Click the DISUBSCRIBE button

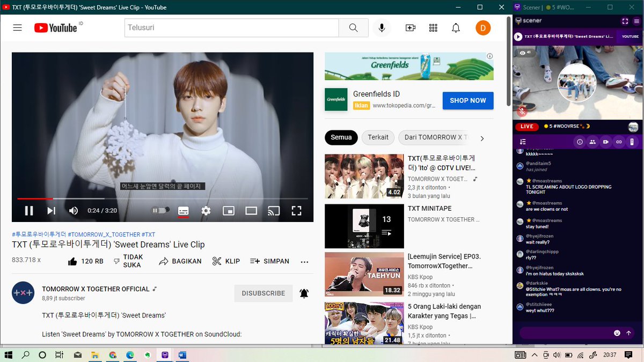pyautogui.click(x=264, y=293)
